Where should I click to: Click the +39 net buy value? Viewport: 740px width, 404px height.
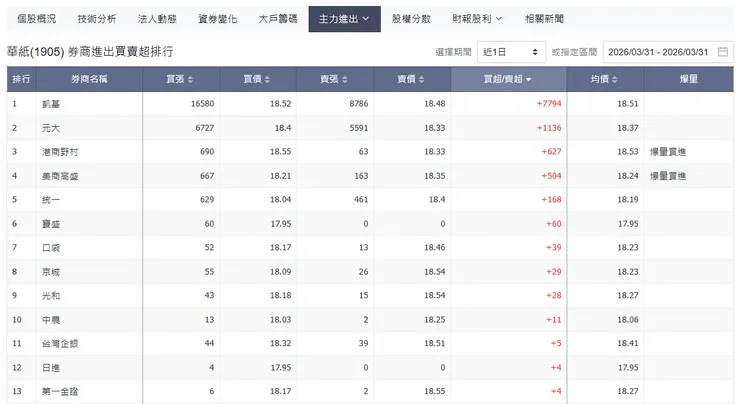point(554,247)
